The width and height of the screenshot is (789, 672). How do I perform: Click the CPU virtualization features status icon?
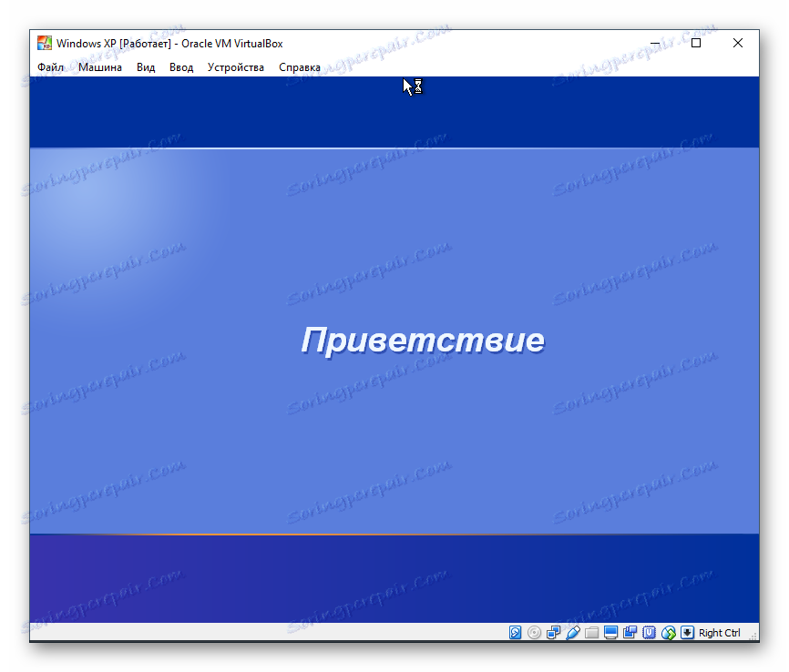point(649,632)
